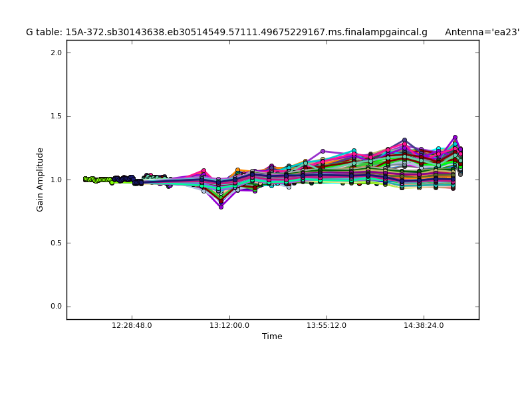The height and width of the screenshot is (399, 532).
Task: Select the 13:12:00.0 time tick label
Action: click(x=229, y=326)
